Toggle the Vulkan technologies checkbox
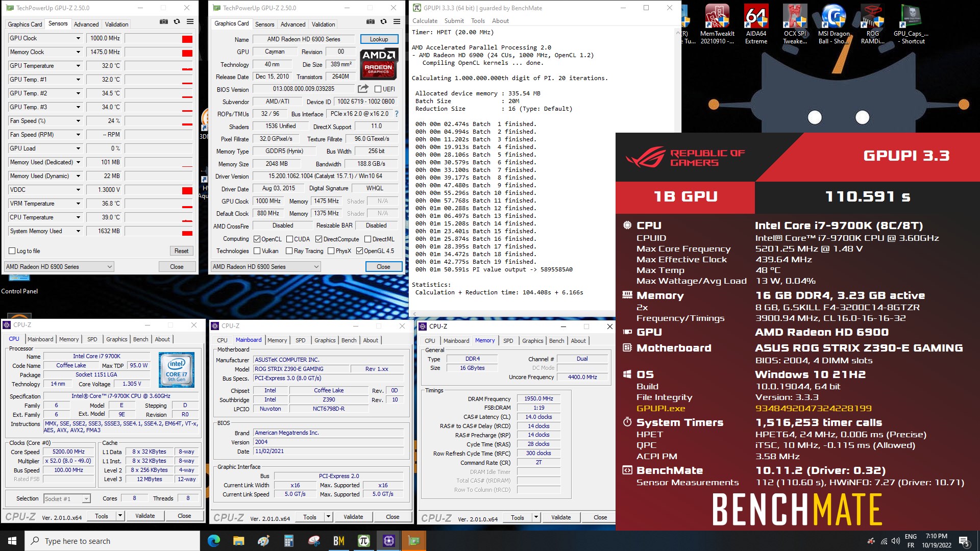 [257, 251]
